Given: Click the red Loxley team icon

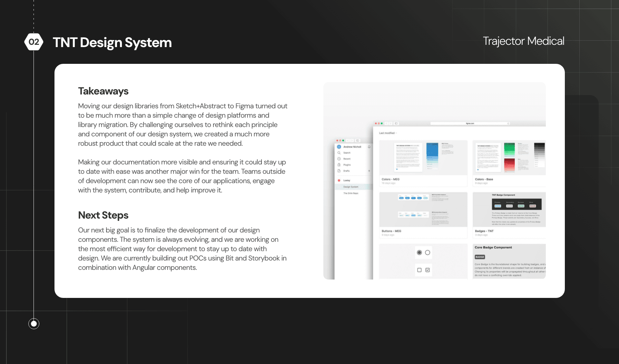Looking at the screenshot, I should 339,181.
